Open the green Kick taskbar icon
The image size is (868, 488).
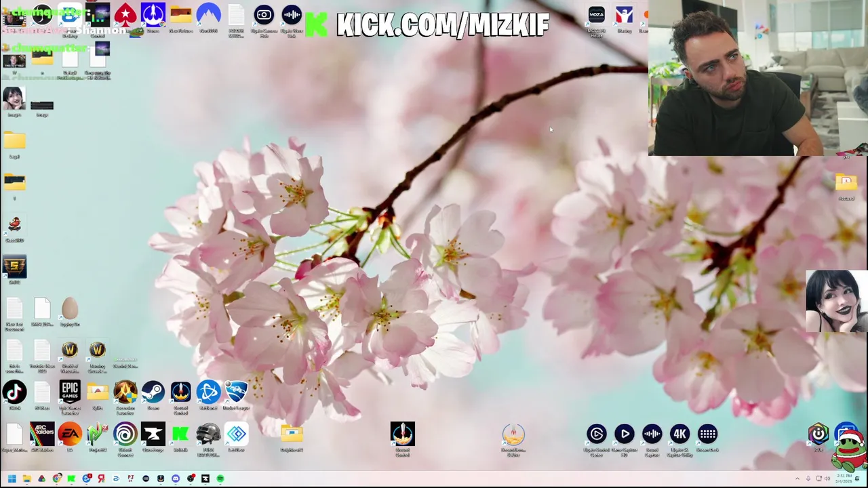click(71, 479)
